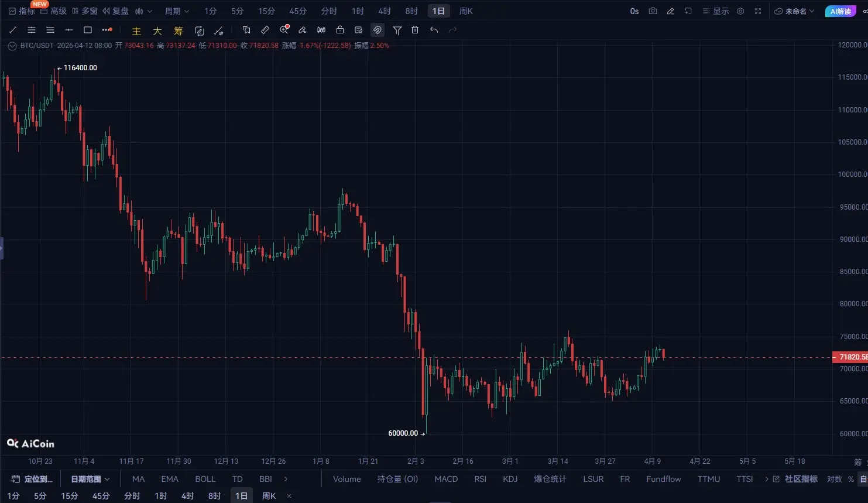Click the 主 main-force indicator icon
This screenshot has width=868, height=503.
coord(136,31)
